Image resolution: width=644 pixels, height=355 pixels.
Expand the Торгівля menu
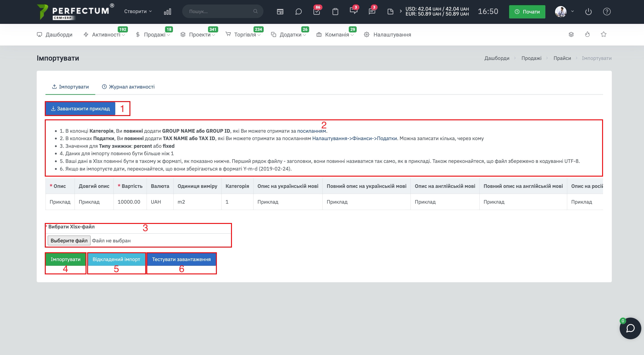tap(243, 34)
